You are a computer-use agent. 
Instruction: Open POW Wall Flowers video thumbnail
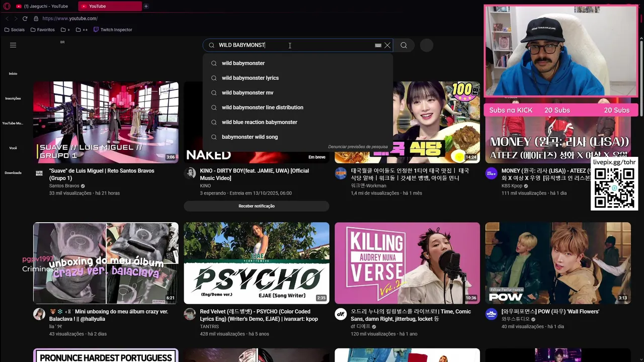[x=558, y=263]
